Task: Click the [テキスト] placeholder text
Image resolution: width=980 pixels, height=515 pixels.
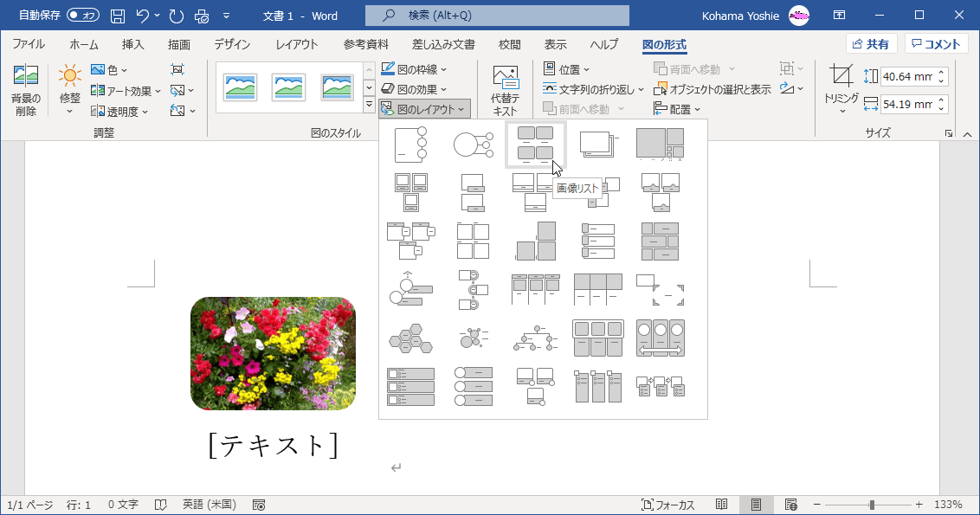Action: [x=273, y=445]
